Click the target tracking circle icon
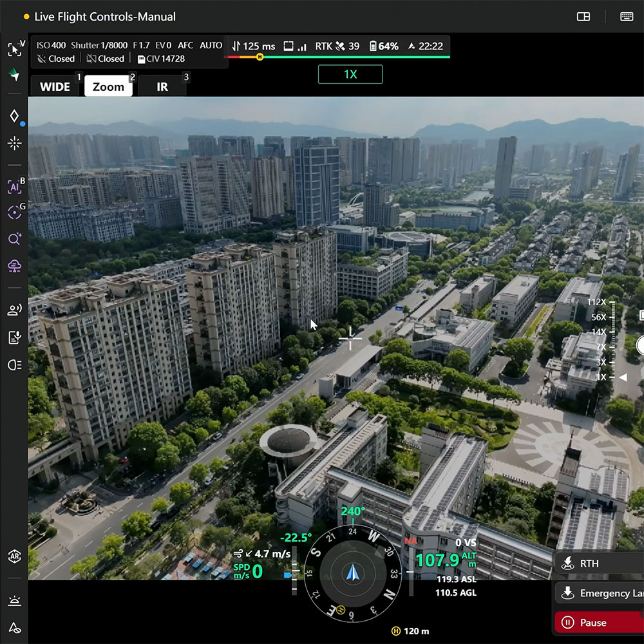 14,213
